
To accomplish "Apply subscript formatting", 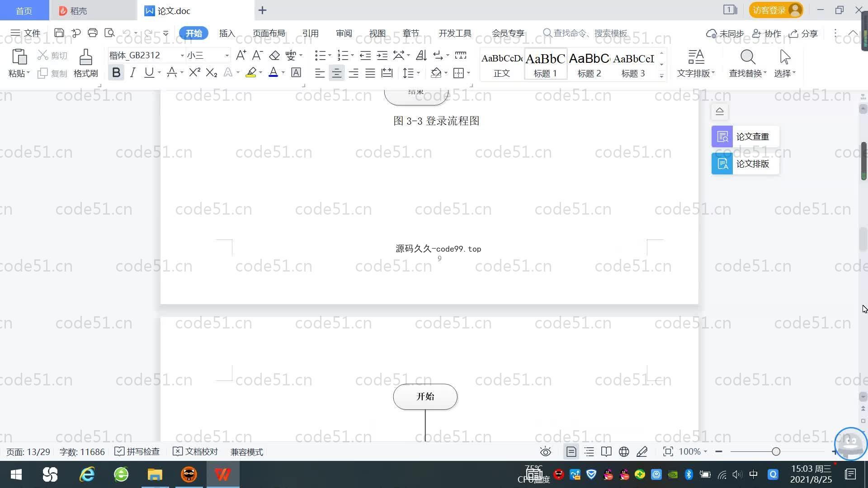I will pos(212,73).
